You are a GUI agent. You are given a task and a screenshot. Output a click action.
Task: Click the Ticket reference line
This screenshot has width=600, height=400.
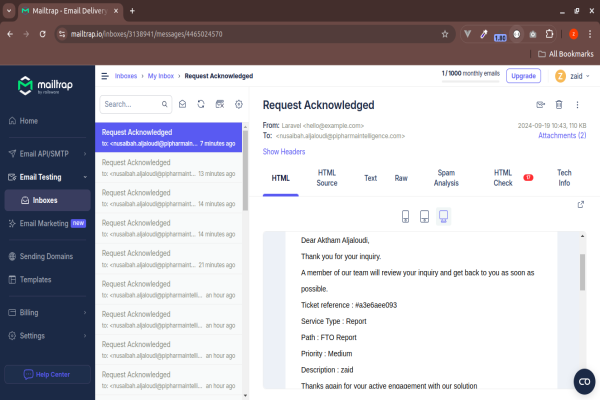point(349,305)
